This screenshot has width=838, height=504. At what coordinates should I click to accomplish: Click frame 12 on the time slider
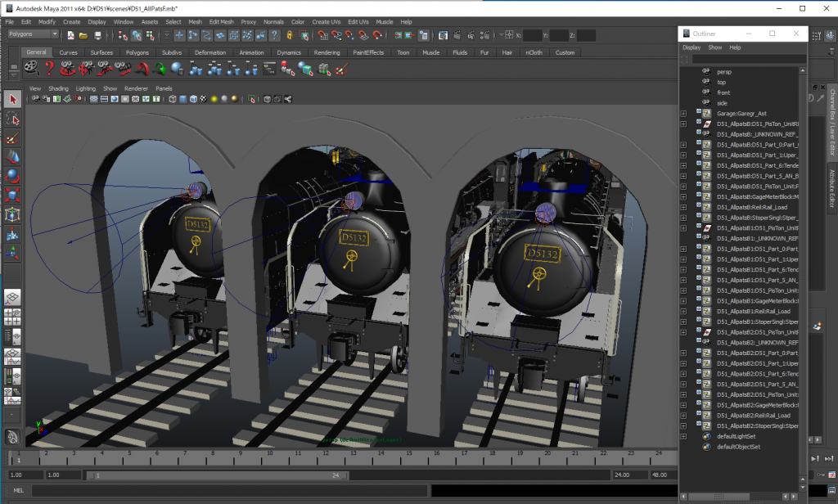pyautogui.click(x=326, y=457)
